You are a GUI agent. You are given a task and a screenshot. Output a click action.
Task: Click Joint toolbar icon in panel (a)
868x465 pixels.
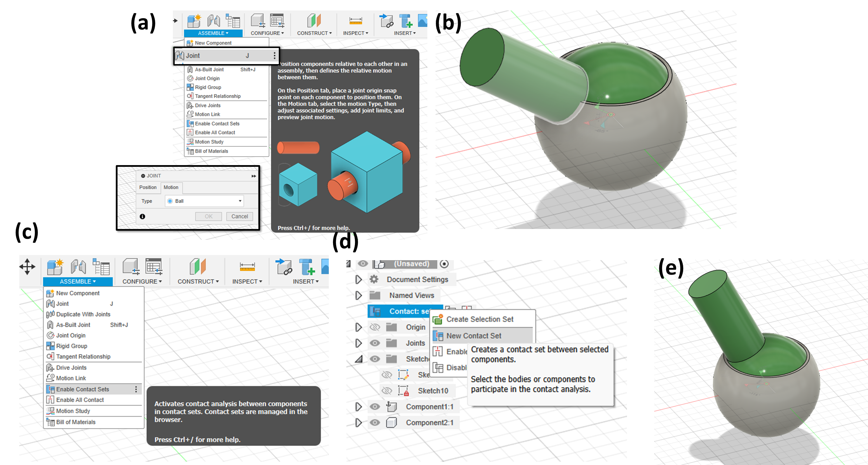[x=214, y=21]
